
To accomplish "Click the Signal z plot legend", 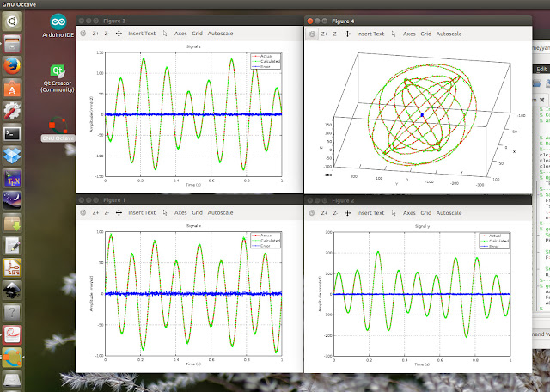I will tap(266, 61).
